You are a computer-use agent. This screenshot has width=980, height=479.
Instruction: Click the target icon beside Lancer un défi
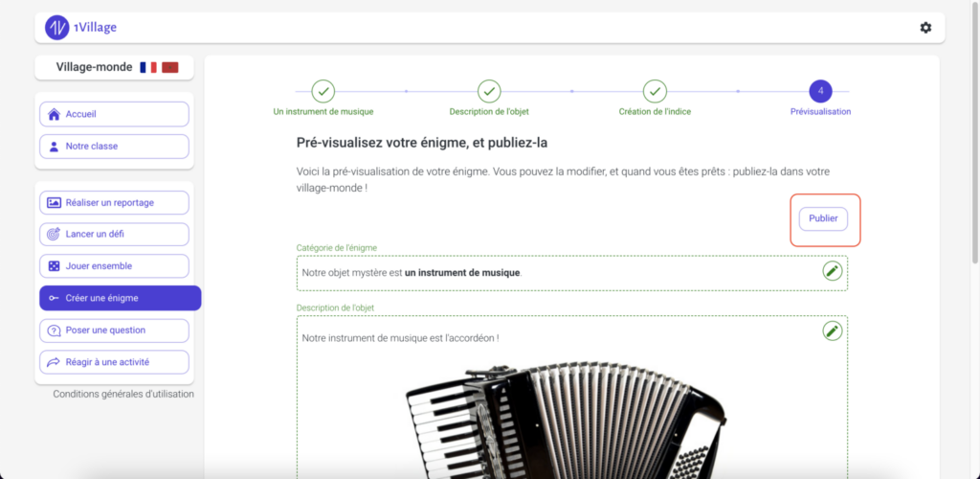pyautogui.click(x=54, y=235)
